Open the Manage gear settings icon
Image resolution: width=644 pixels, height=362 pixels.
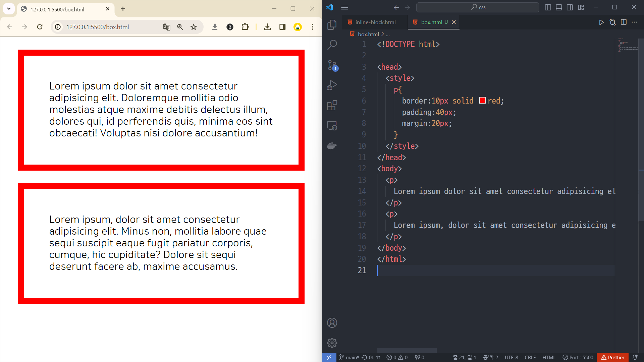332,343
